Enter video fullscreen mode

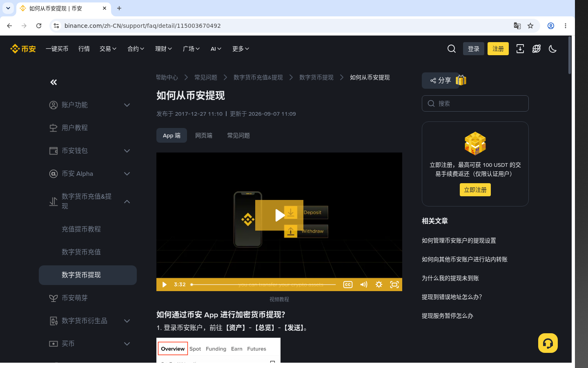(394, 285)
